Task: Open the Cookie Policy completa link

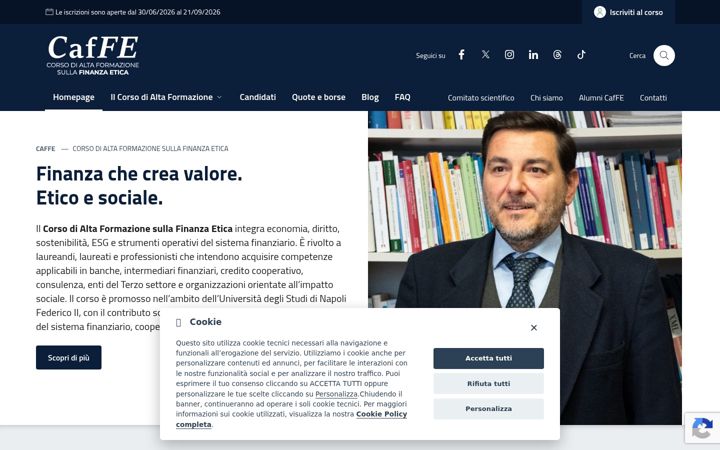Action: [291, 419]
